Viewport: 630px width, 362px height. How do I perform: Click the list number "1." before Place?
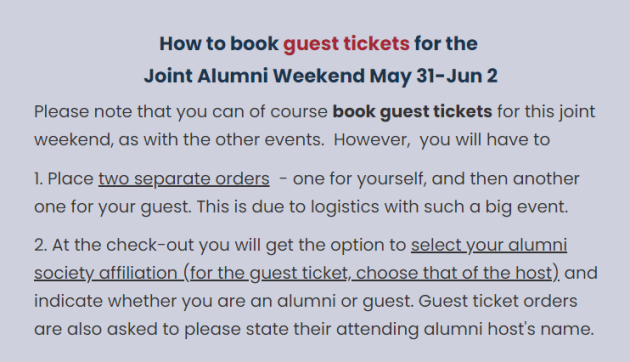click(x=39, y=179)
